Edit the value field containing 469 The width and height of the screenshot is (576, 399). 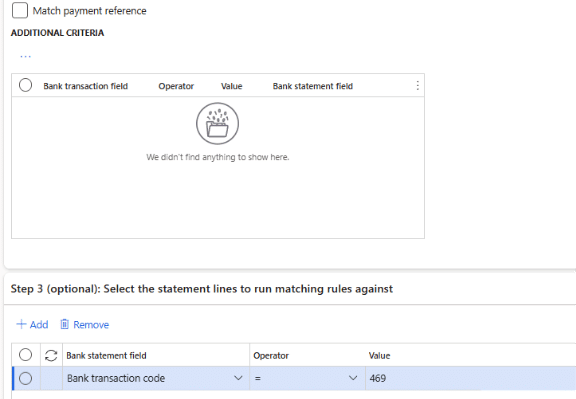tap(471, 378)
